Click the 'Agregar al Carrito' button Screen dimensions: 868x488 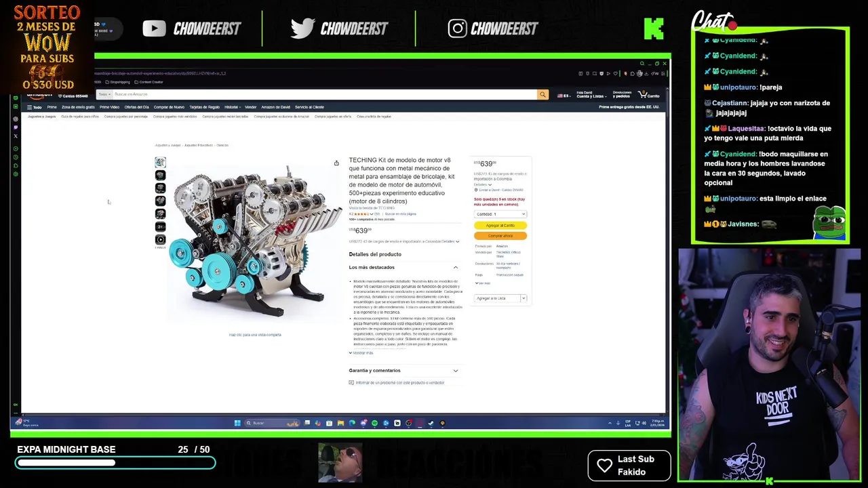(x=500, y=226)
